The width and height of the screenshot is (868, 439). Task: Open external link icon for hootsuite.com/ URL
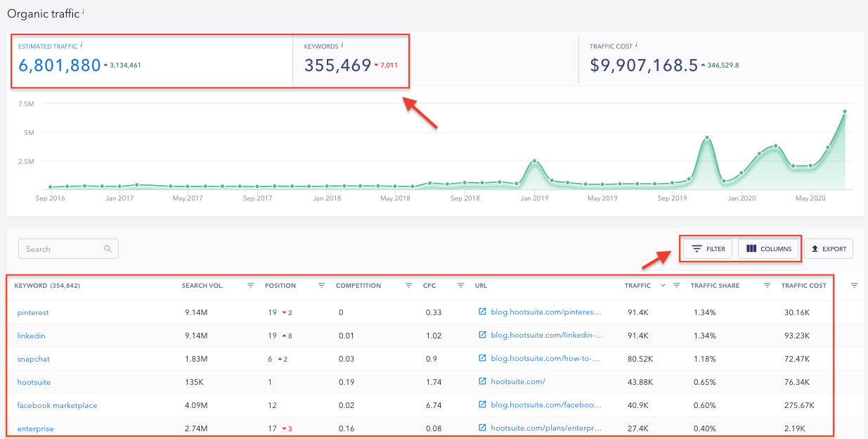click(482, 382)
